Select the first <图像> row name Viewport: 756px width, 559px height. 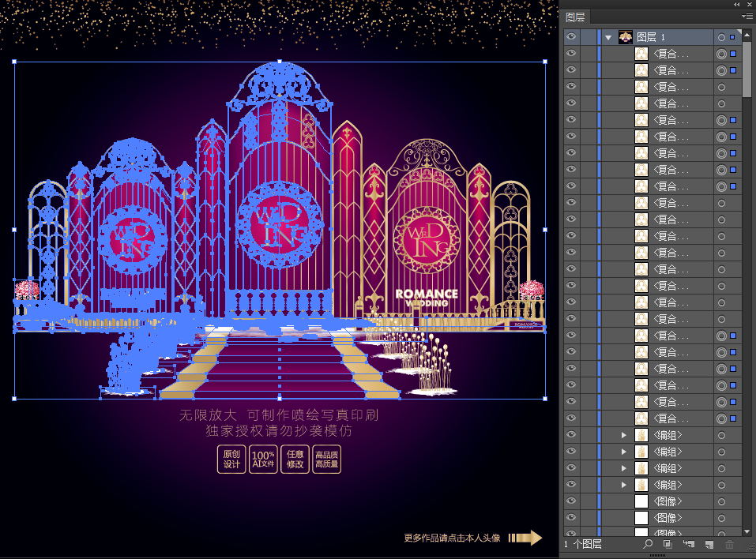[x=668, y=501]
